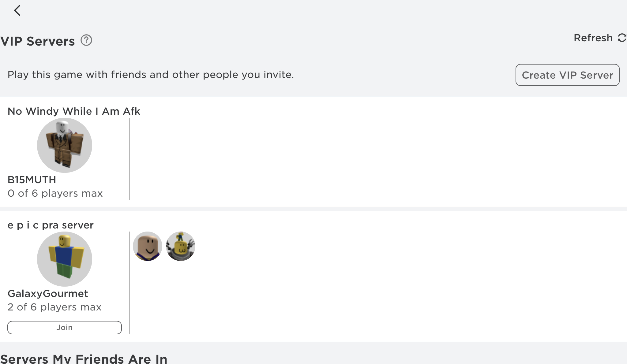
Task: Click second player avatar in epic pra server
Action: point(181,246)
